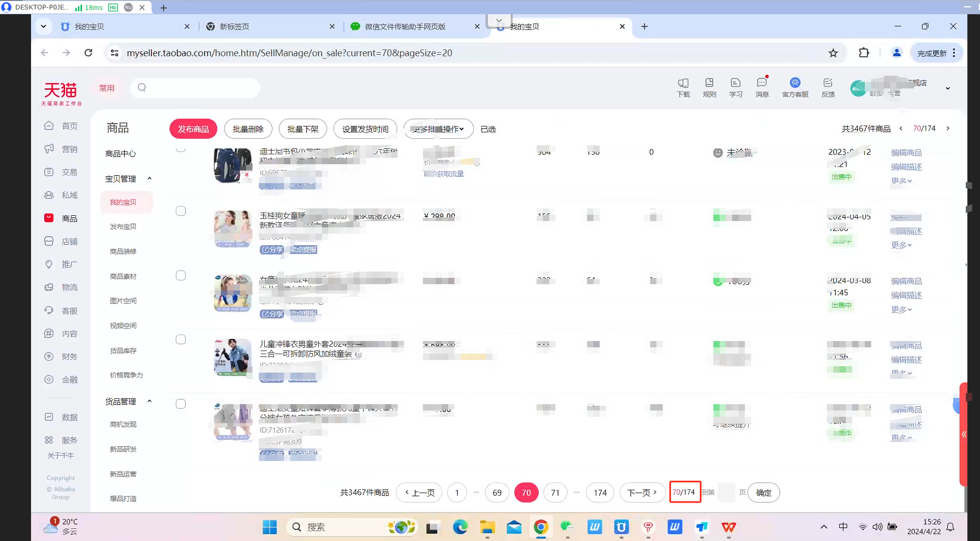
Task: Switch to the 微信文件传输助手网页版 tab
Action: coord(405,26)
